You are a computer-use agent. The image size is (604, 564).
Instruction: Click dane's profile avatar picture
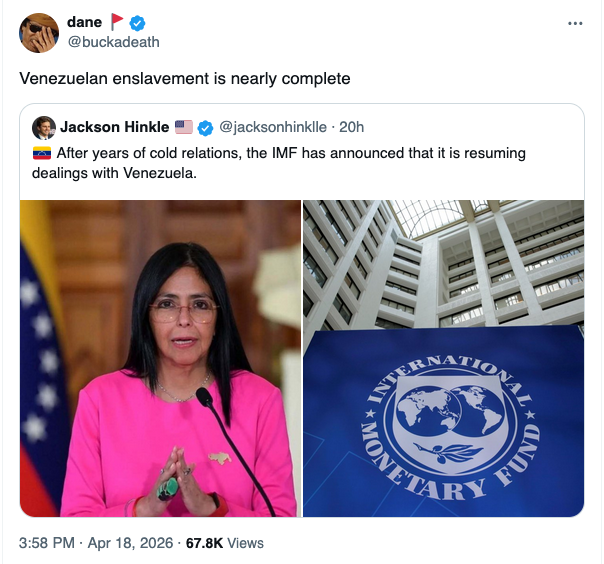coord(39,33)
